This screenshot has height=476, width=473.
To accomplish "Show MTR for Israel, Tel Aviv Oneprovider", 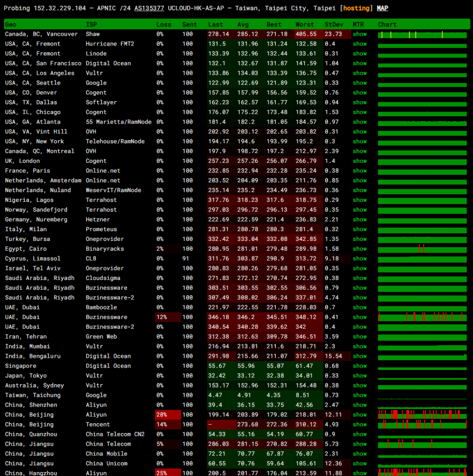I will [360, 268].
